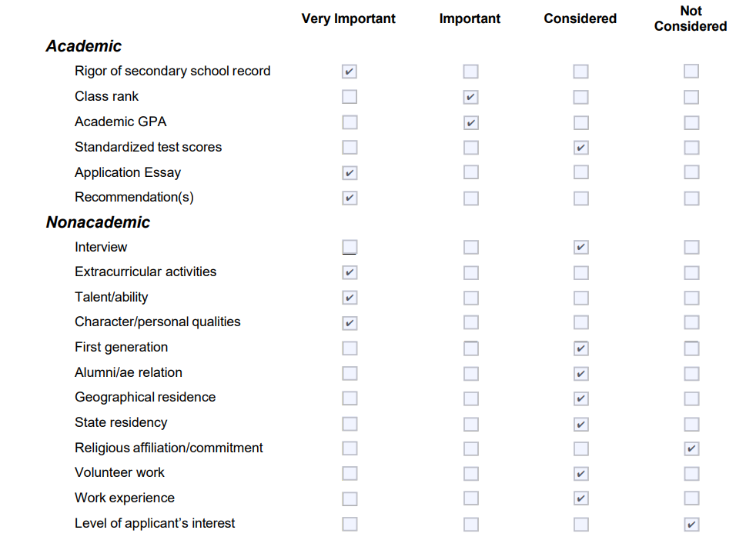
Task: Uncheck Considered for Work experience
Action: pos(581,498)
